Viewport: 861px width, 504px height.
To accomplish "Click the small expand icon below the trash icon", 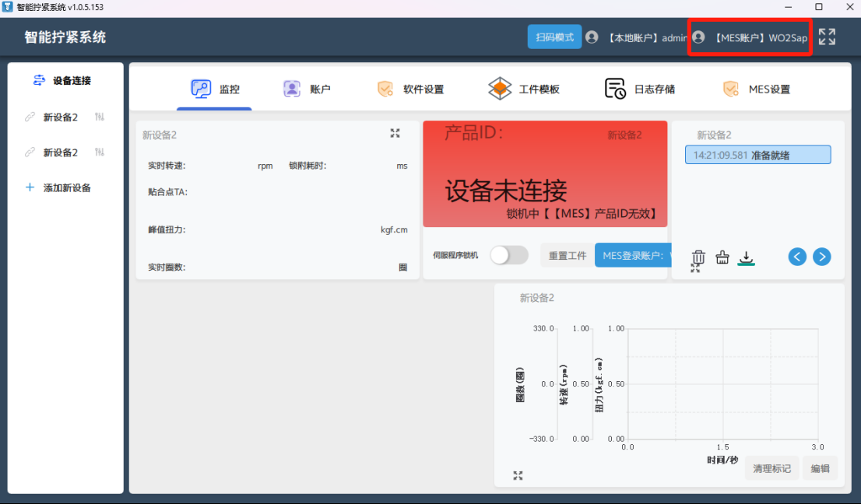I will (x=695, y=268).
